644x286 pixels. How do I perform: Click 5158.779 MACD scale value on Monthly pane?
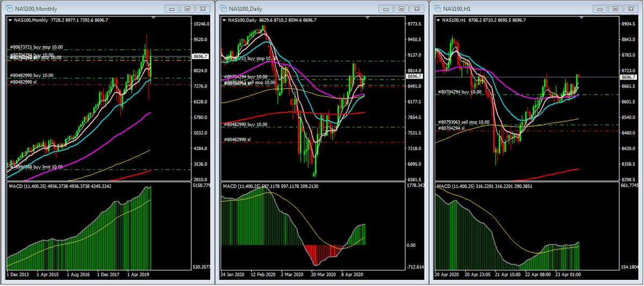click(202, 185)
